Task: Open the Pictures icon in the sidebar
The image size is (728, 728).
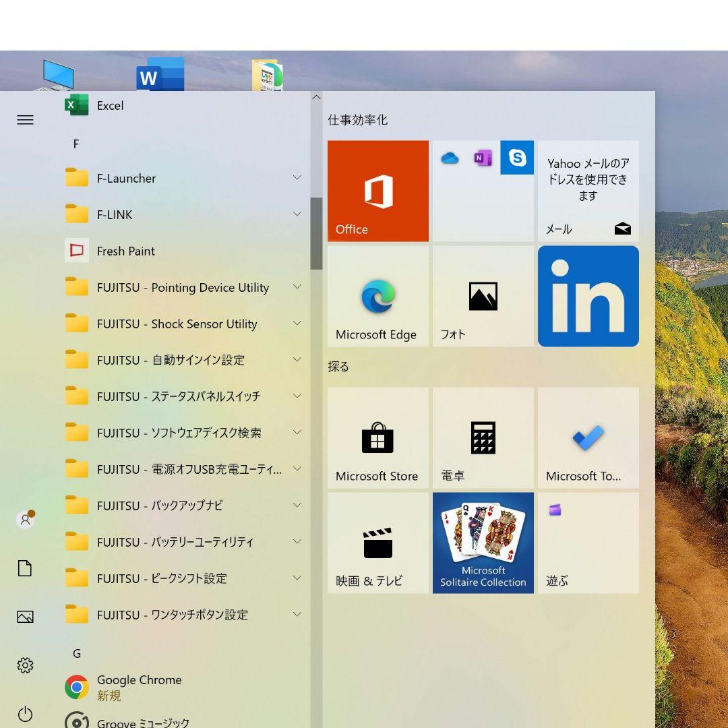Action: [x=25, y=617]
